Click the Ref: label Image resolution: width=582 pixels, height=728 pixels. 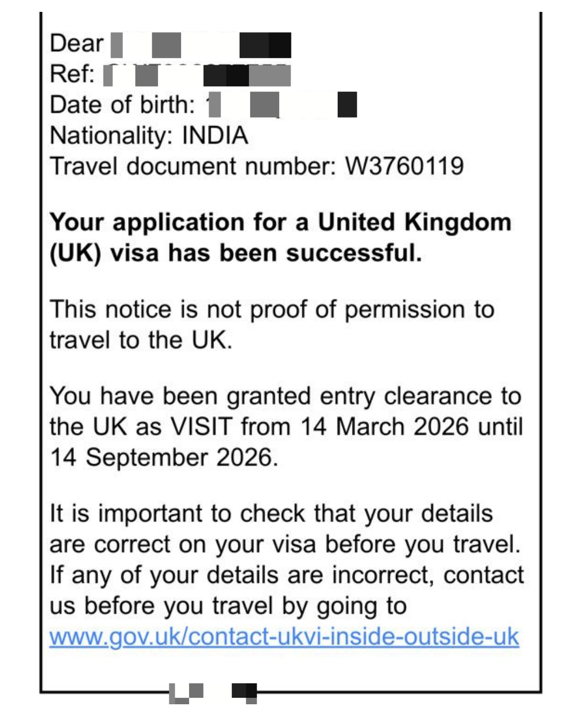(72, 74)
